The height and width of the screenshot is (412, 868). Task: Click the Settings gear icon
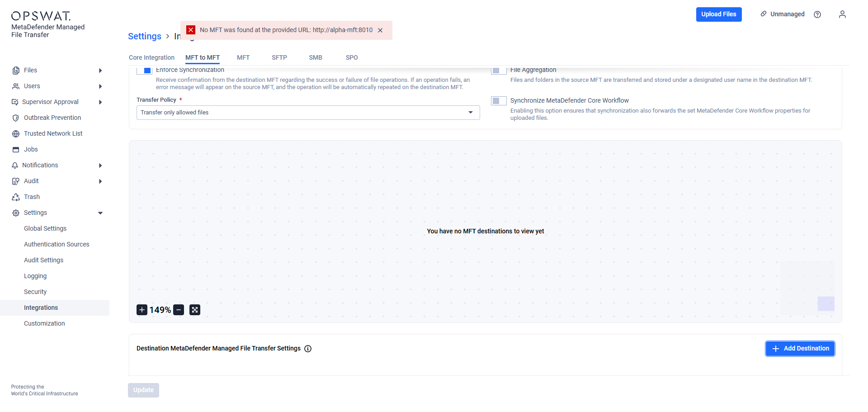[16, 213]
